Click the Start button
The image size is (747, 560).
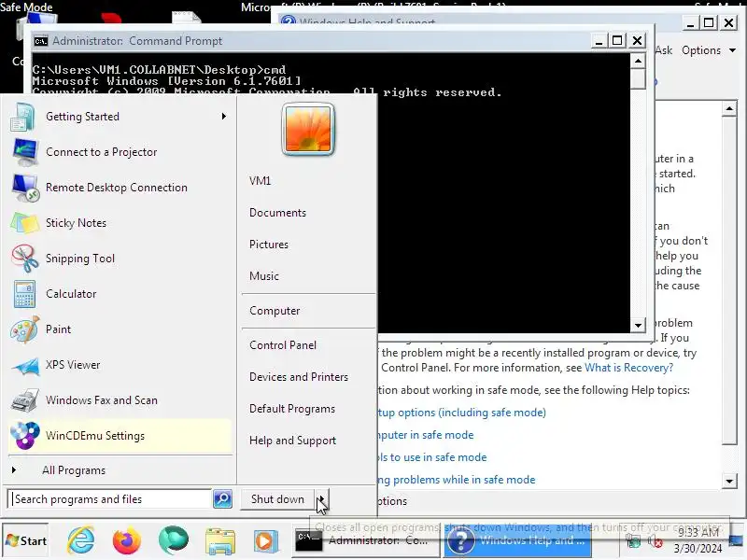(26, 540)
